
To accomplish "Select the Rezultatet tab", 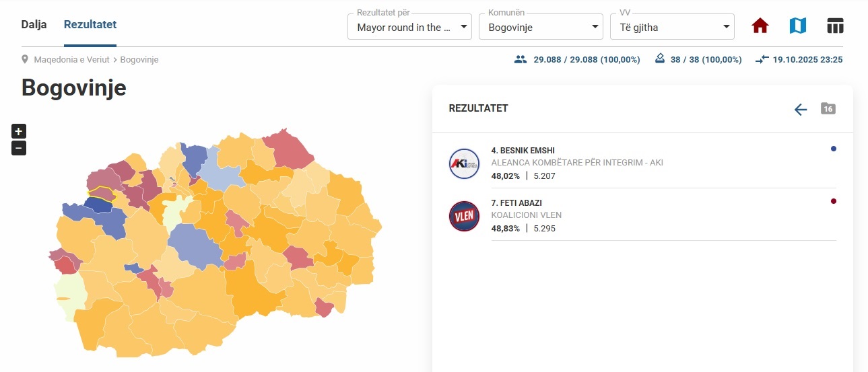I will (90, 25).
